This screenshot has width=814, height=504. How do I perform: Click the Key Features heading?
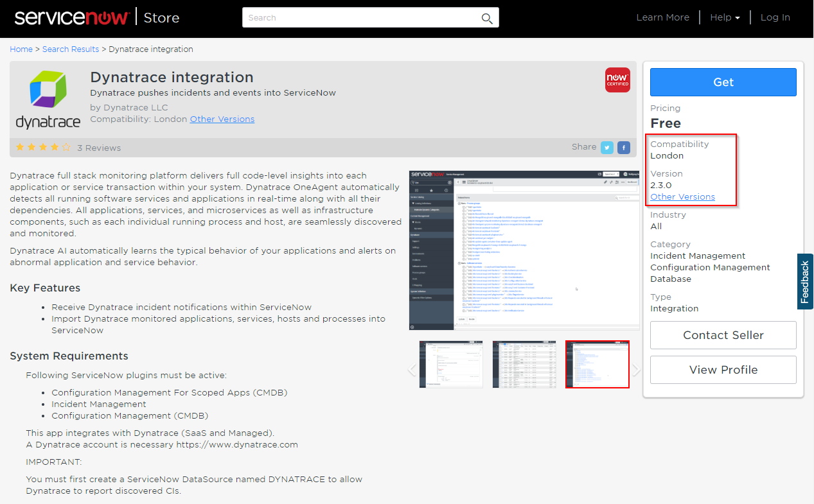tap(45, 288)
